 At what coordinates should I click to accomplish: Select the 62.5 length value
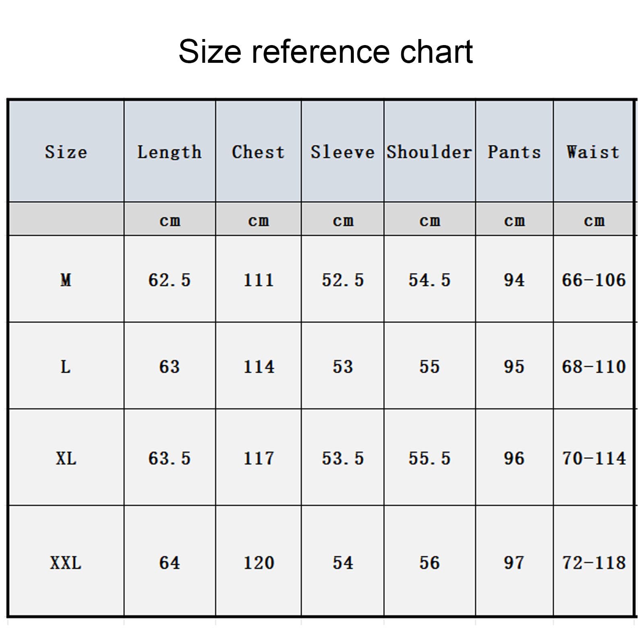tap(169, 280)
